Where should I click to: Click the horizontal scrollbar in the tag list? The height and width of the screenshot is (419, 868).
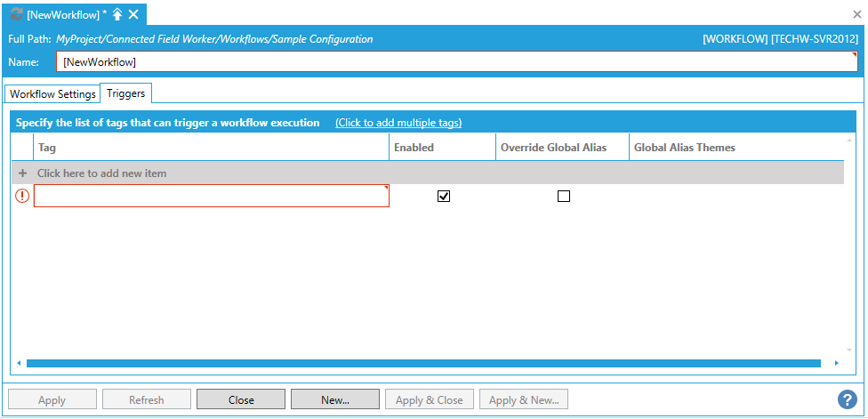click(423, 363)
